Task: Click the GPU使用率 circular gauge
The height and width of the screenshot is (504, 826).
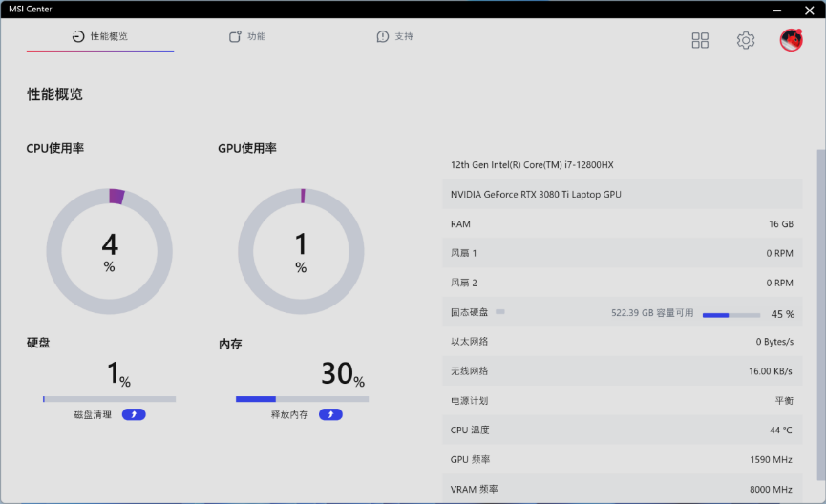Action: click(301, 250)
